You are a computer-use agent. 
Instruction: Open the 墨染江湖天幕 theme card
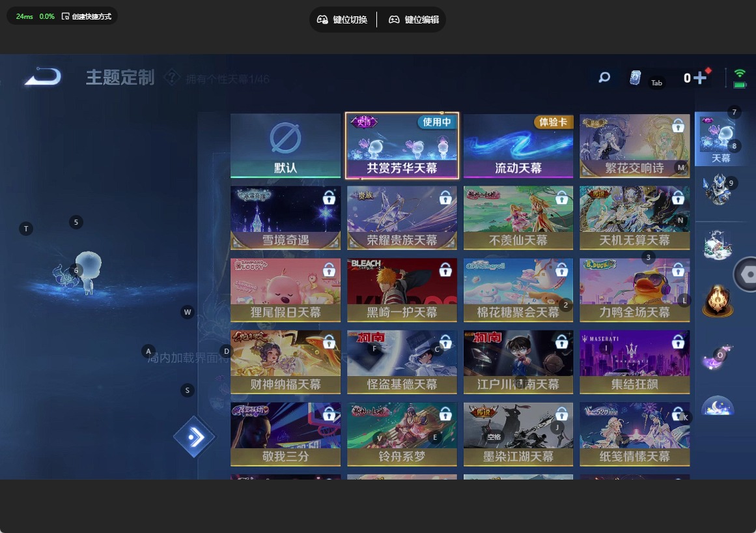click(x=518, y=434)
